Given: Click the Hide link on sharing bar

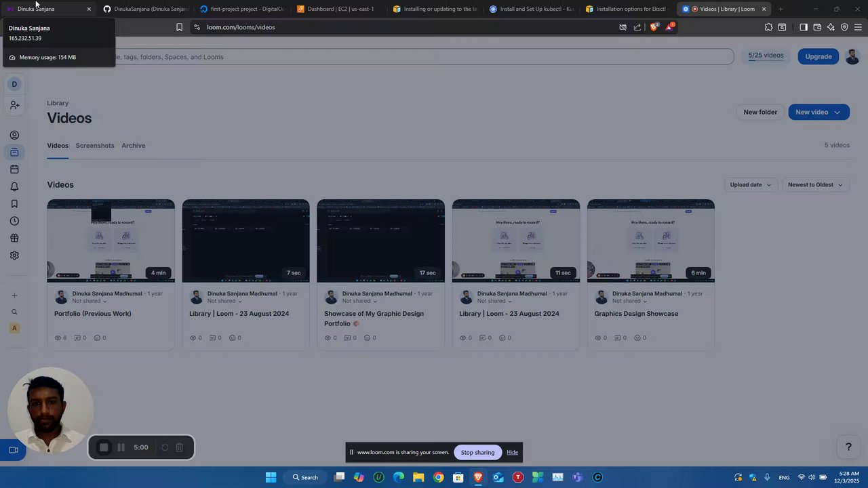Looking at the screenshot, I should pyautogui.click(x=512, y=452).
